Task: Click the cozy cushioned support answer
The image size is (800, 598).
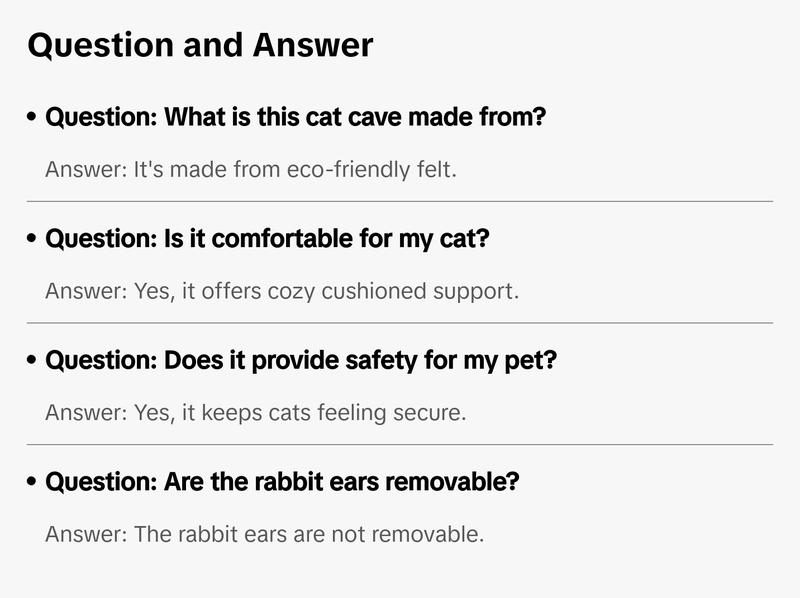Action: coord(282,292)
